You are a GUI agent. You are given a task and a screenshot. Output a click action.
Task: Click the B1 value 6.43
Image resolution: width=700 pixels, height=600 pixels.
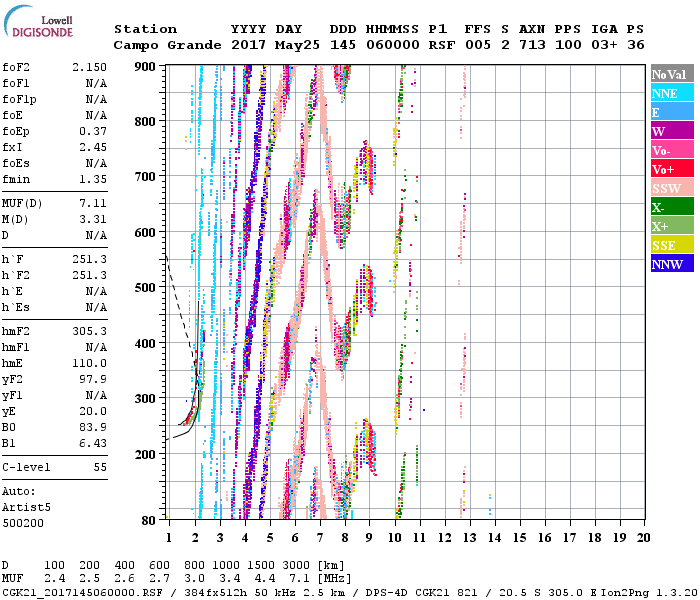pyautogui.click(x=93, y=443)
